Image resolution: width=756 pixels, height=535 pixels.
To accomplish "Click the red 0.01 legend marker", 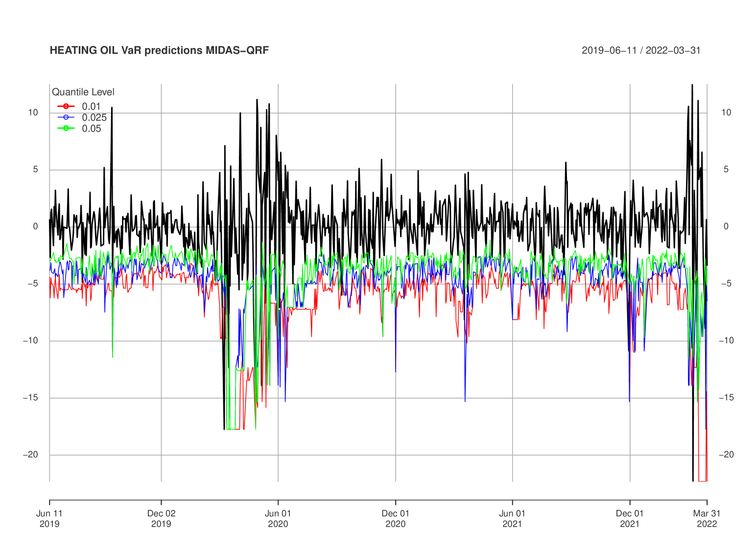I will pyautogui.click(x=66, y=106).
